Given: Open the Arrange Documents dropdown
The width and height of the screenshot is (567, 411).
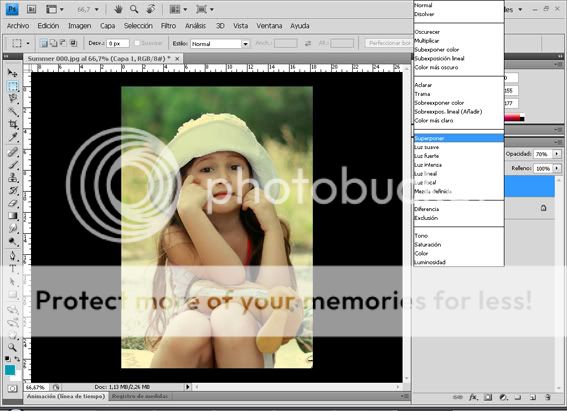Looking at the screenshot, I should 179,9.
